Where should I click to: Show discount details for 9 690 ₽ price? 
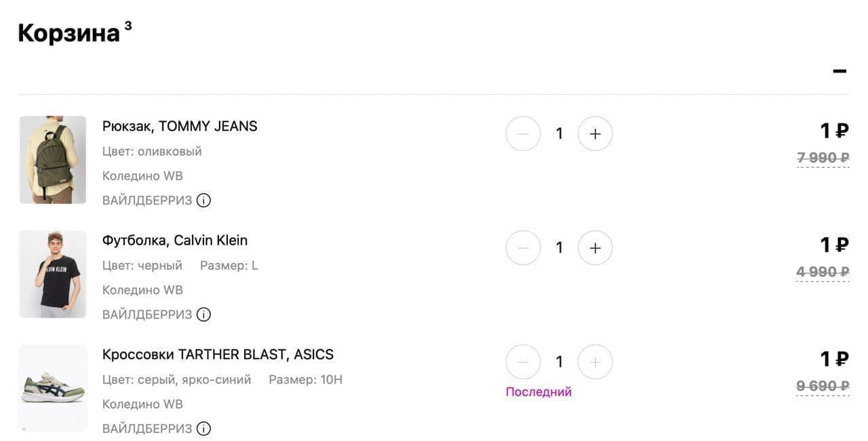[x=823, y=387]
